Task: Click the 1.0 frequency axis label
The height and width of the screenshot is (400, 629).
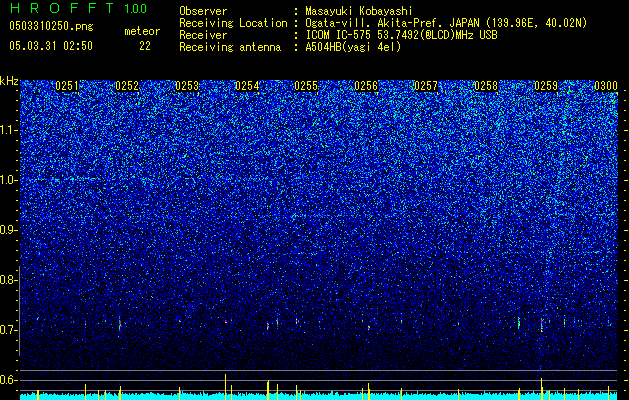Action: 9,180
